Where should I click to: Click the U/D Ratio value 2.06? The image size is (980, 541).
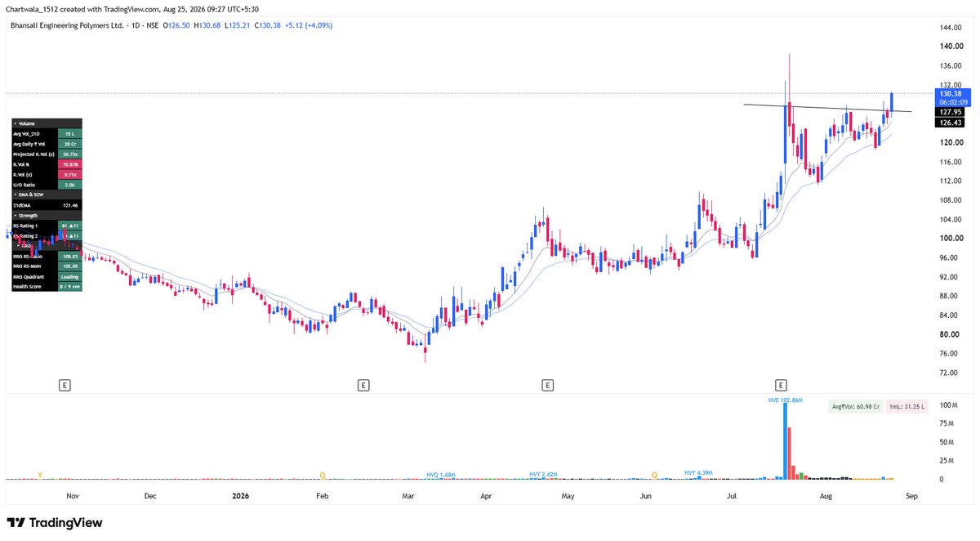[x=69, y=185]
